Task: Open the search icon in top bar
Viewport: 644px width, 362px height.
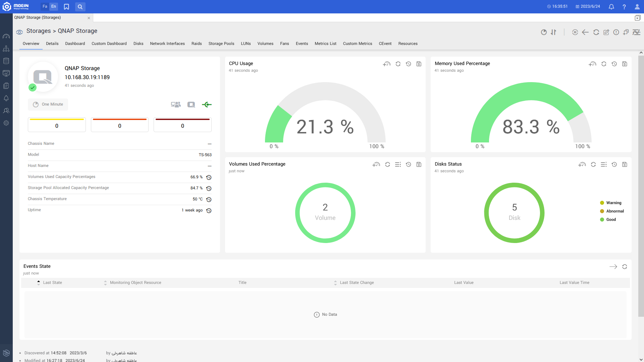Action: tap(80, 7)
